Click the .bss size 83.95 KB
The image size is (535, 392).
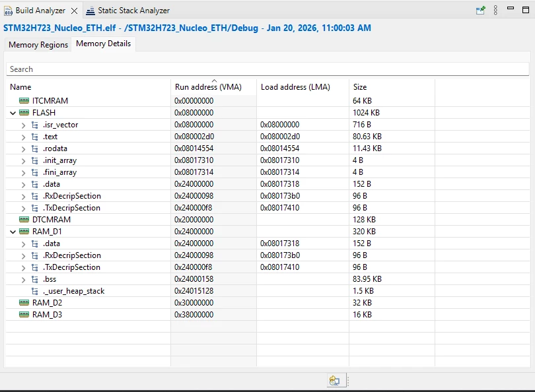point(367,279)
